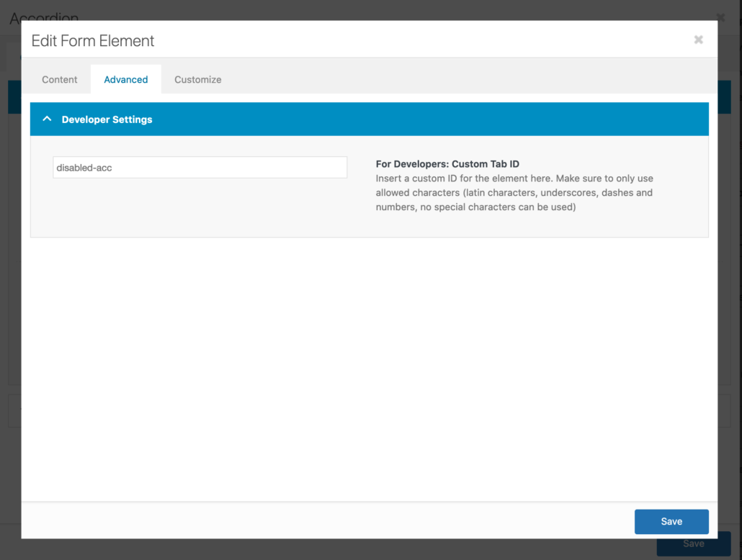The image size is (742, 560).
Task: Click the Edit Form Element title text
Action: [92, 41]
